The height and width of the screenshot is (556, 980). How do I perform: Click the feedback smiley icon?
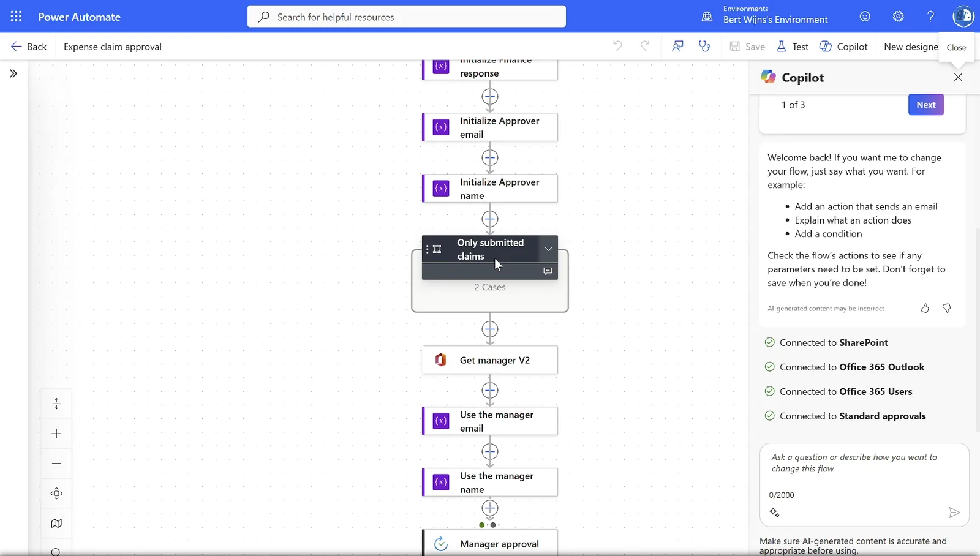(x=865, y=17)
